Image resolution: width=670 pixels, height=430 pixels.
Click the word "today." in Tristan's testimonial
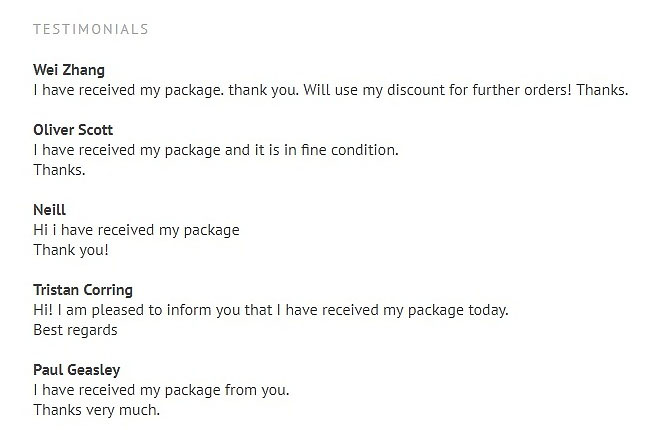tap(487, 310)
